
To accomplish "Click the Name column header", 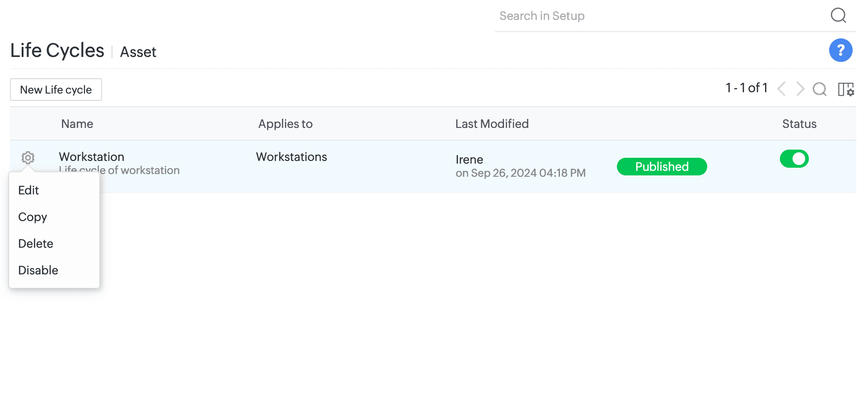I will point(77,124).
